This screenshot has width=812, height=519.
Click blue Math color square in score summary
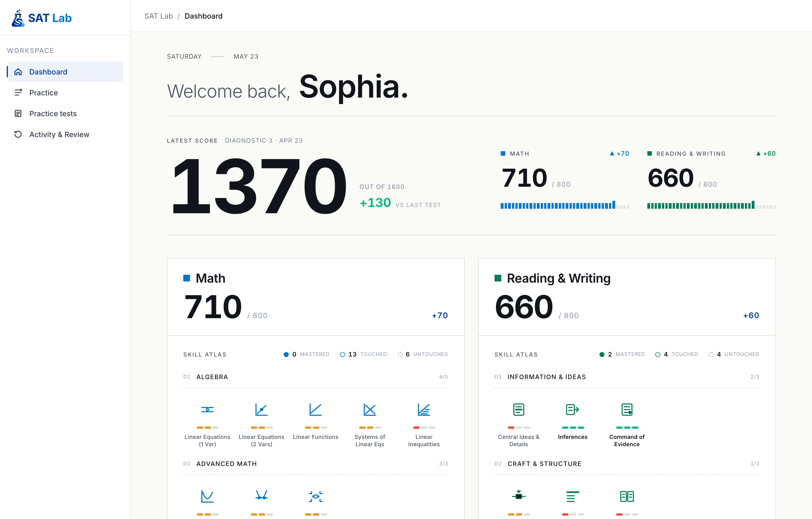[x=503, y=153]
